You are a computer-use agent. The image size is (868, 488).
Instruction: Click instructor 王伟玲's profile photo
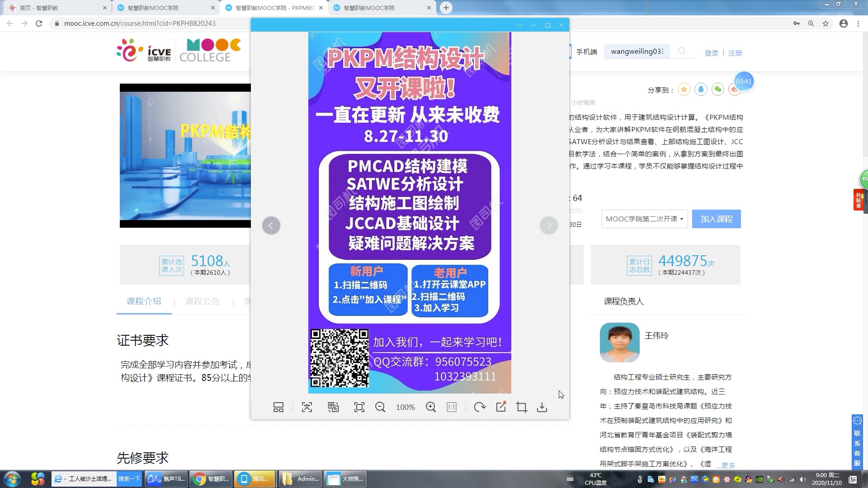[619, 343]
